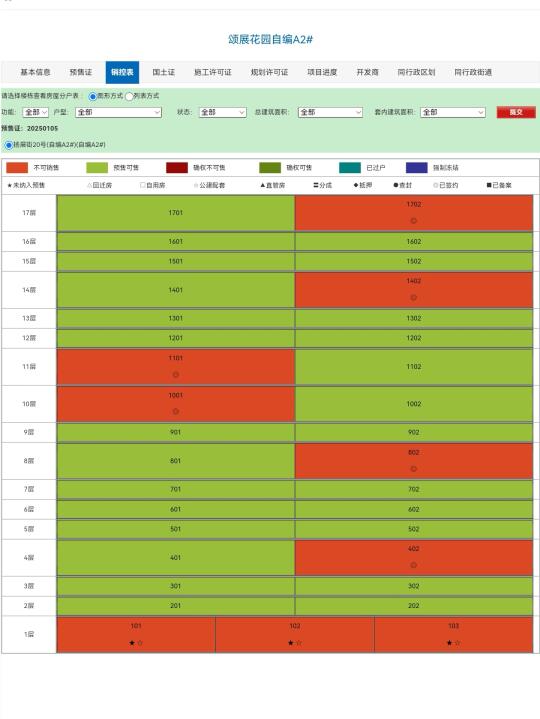Open the 套内建筑面积 dropdown
The height and width of the screenshot is (719, 540).
(453, 112)
